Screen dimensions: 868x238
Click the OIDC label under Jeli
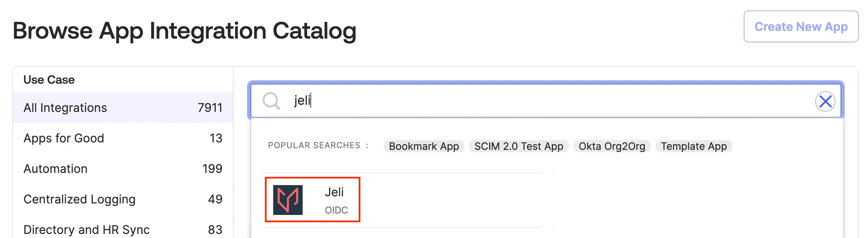(336, 210)
